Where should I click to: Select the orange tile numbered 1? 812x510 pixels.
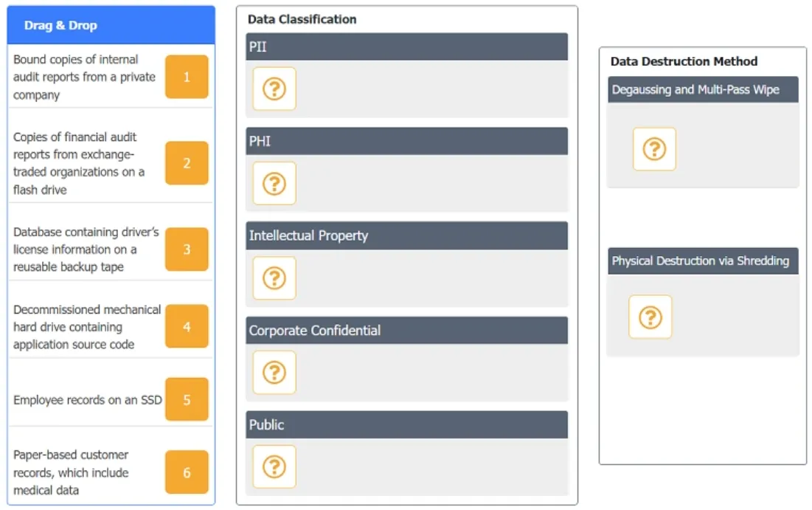pos(187,77)
